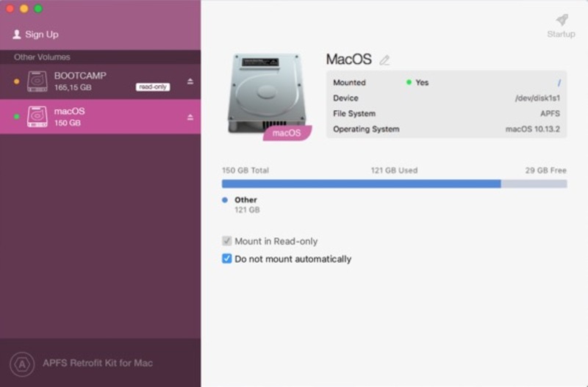Click the 121 GB Used label
The height and width of the screenshot is (387, 588).
[394, 170]
